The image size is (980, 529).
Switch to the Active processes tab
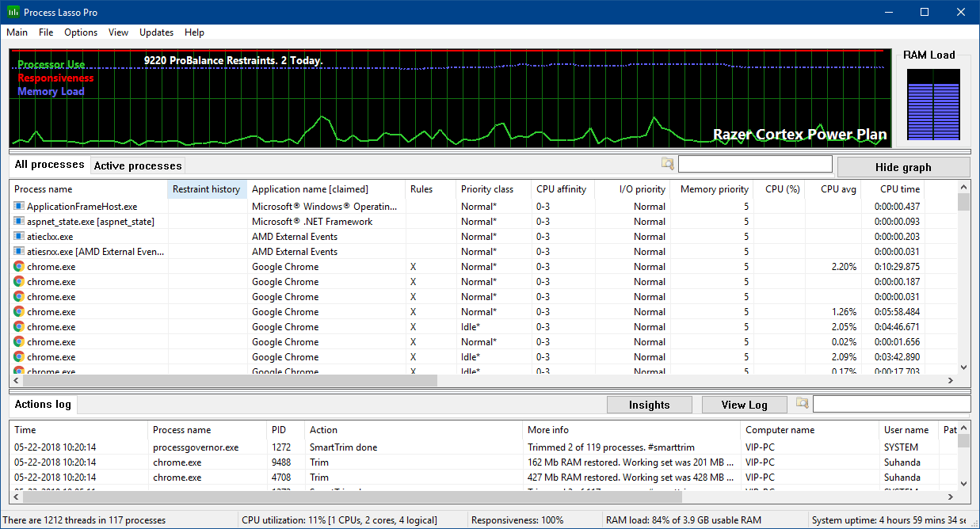click(x=138, y=166)
